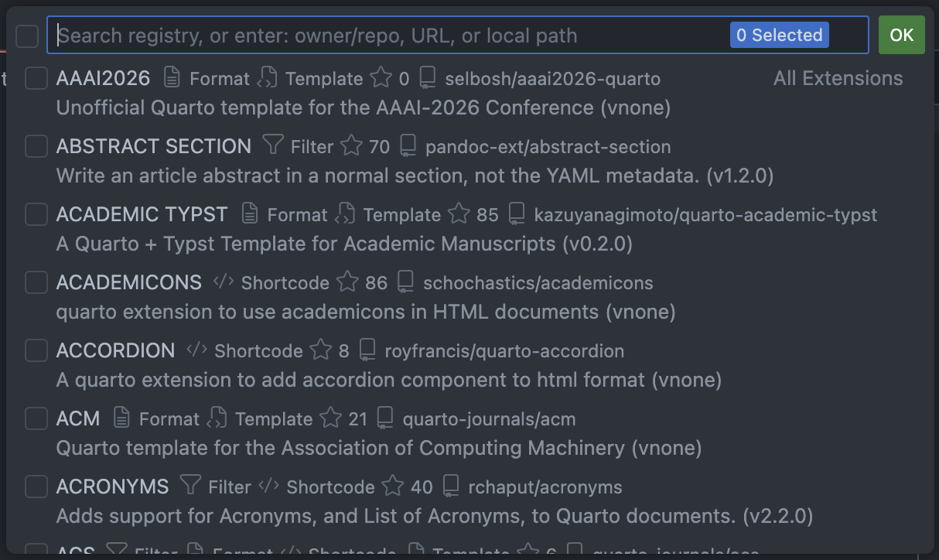939x560 pixels.
Task: Click the Filter icon next to ABSTRACT SECTION
Action: pyautogui.click(x=272, y=145)
